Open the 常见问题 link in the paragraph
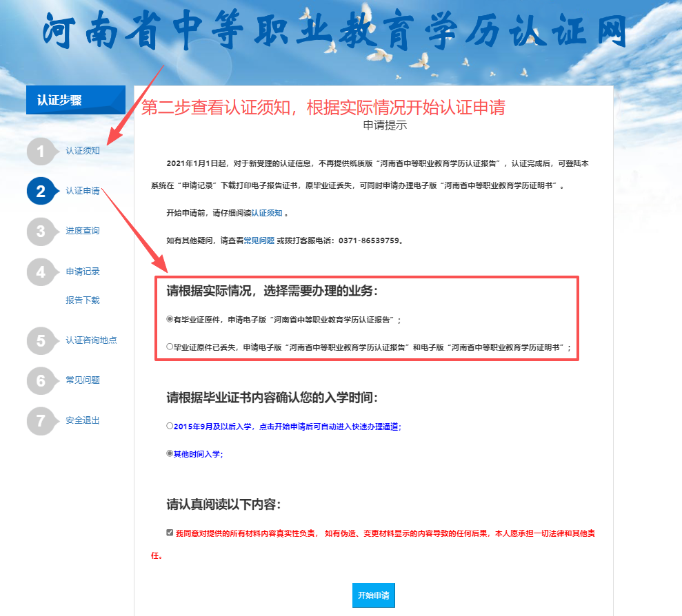This screenshot has width=682, height=616. point(259,241)
